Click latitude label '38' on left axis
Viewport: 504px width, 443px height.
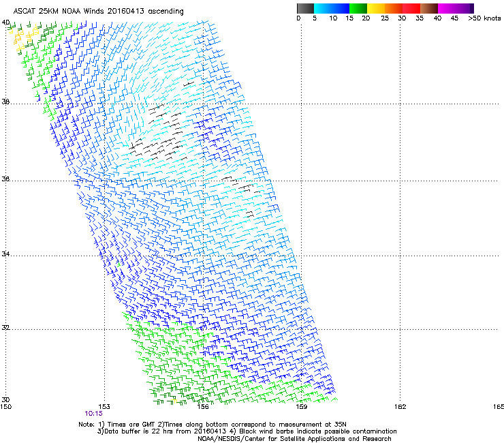pos(5,102)
